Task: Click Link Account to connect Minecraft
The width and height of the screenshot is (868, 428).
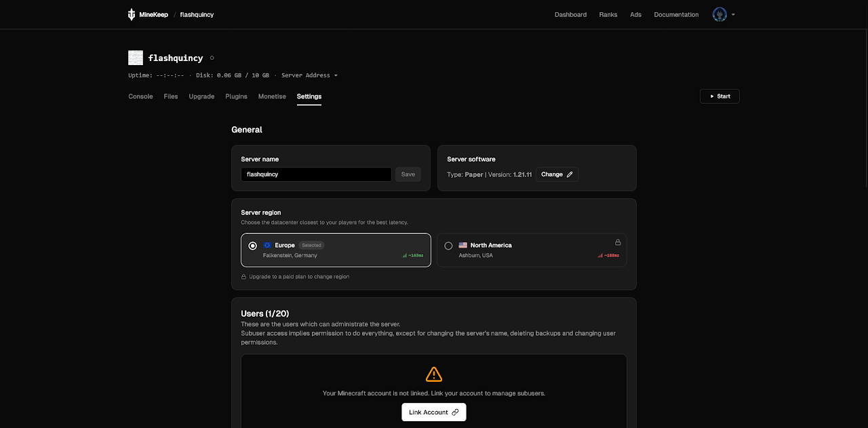Action: (x=433, y=412)
